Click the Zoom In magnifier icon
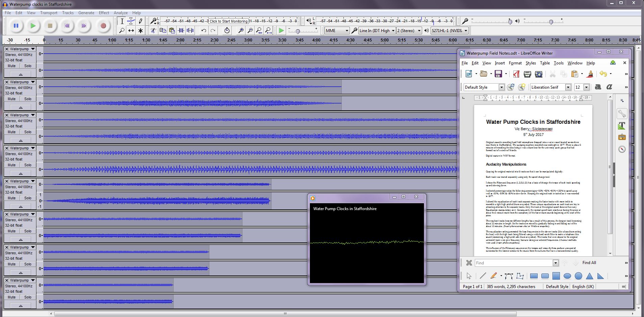Image resolution: width=644 pixels, height=317 pixels. click(240, 30)
